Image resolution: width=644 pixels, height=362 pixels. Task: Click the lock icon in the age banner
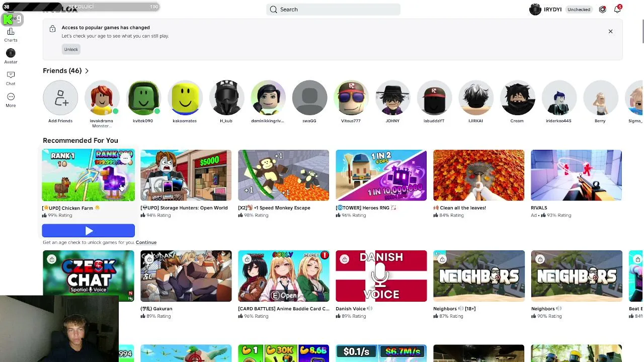52,29
